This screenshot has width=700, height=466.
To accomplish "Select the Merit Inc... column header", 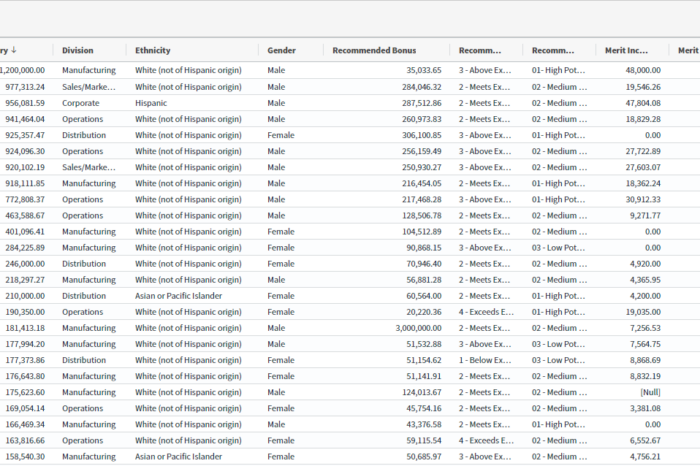I will (629, 51).
